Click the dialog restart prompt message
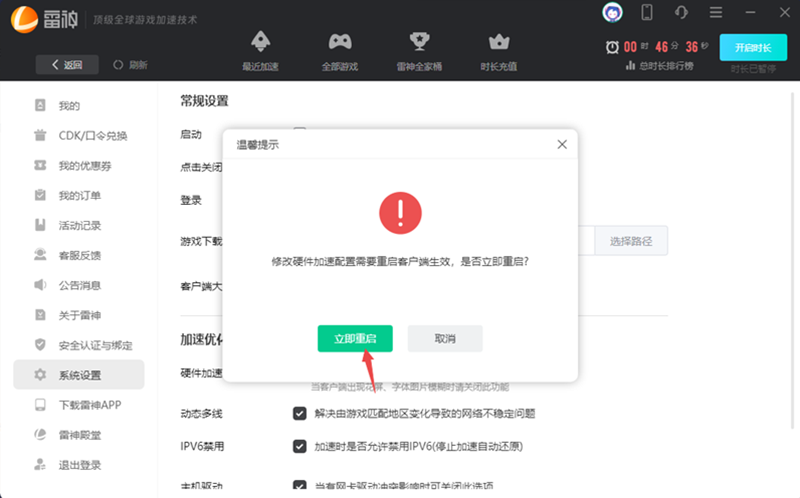 [x=400, y=262]
